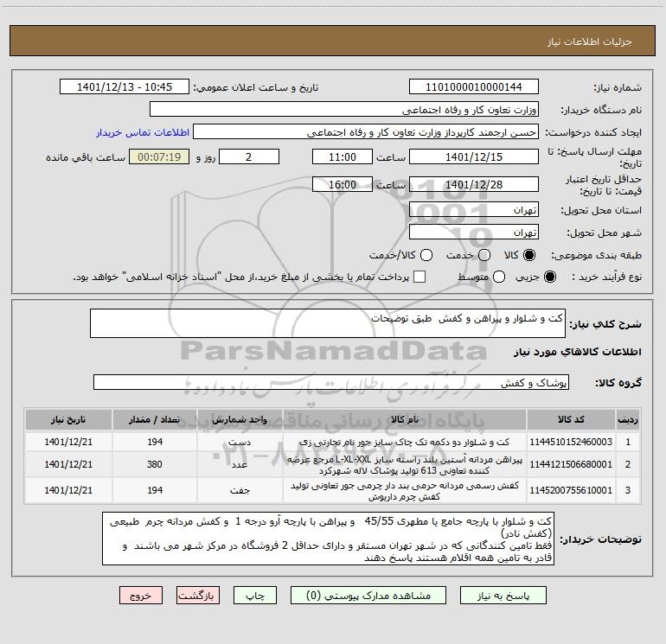Open the اطلاعات تماس خریدار link
The width and height of the screenshot is (666, 644).
(143, 132)
